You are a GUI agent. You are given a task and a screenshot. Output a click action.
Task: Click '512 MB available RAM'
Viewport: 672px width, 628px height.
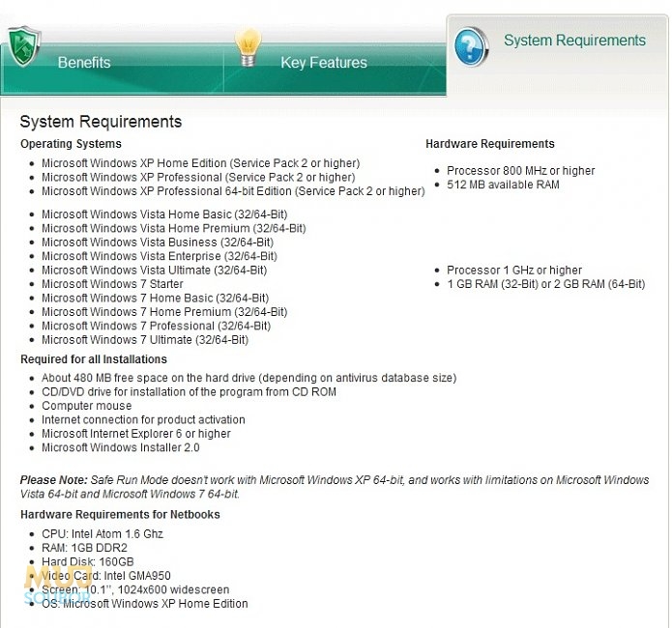click(503, 185)
